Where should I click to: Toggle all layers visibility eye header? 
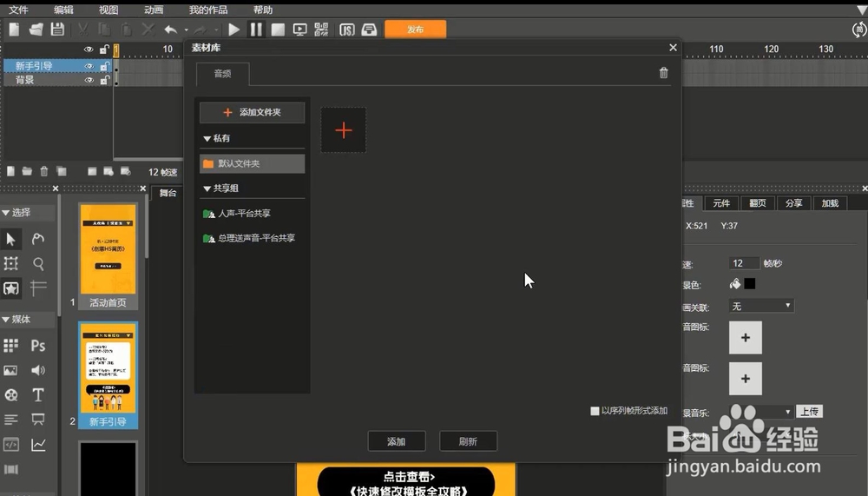point(89,50)
